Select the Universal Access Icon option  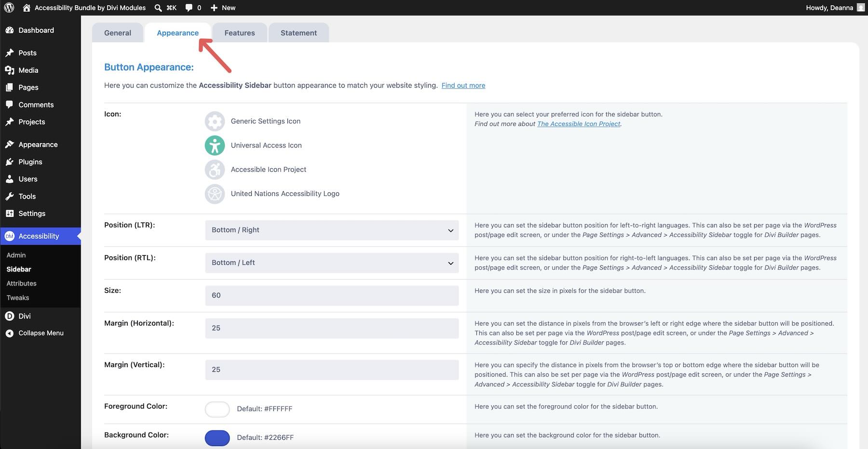pyautogui.click(x=215, y=145)
